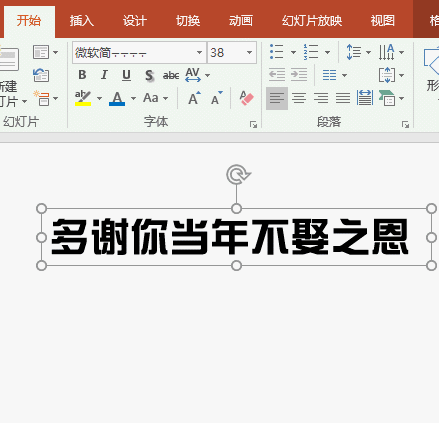The image size is (439, 423).
Task: Toggle underline formatting
Action: coord(126,75)
